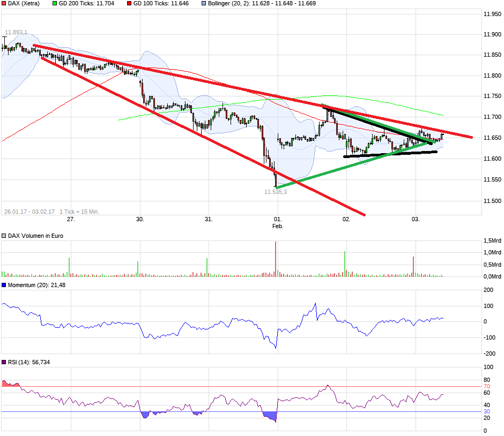Click the red GD 100 Ticks legend swatch
Viewport: 504px width, 436px height.
[x=129, y=4]
